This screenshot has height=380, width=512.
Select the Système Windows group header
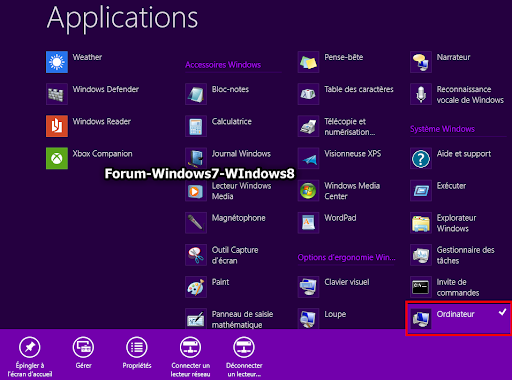[x=442, y=129]
